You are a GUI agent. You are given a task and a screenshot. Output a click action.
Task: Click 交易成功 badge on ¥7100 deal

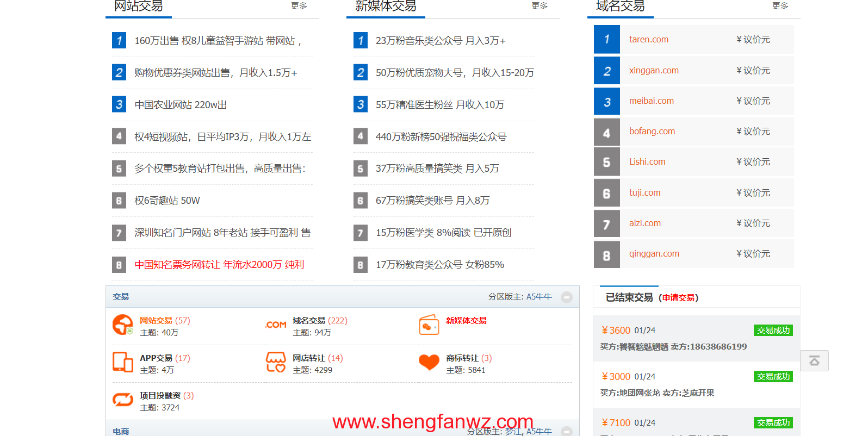[773, 422]
